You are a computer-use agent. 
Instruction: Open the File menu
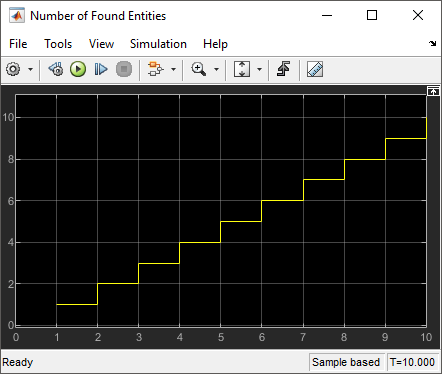(x=18, y=44)
